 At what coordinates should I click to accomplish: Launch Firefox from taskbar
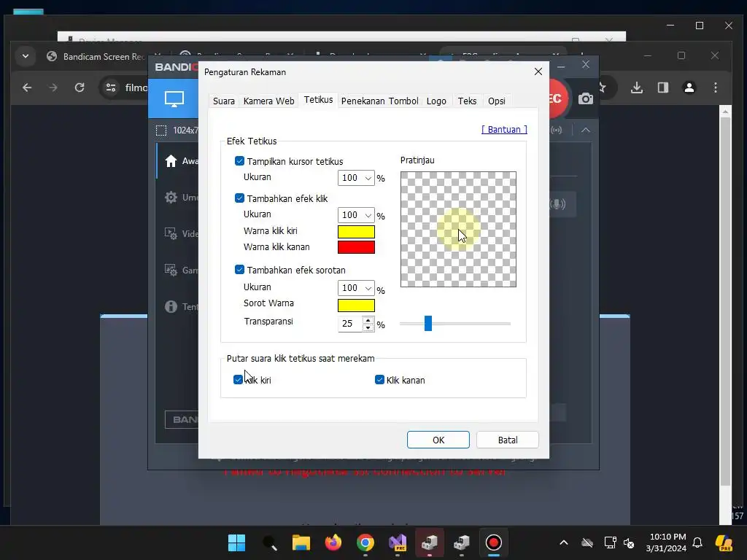click(x=333, y=542)
